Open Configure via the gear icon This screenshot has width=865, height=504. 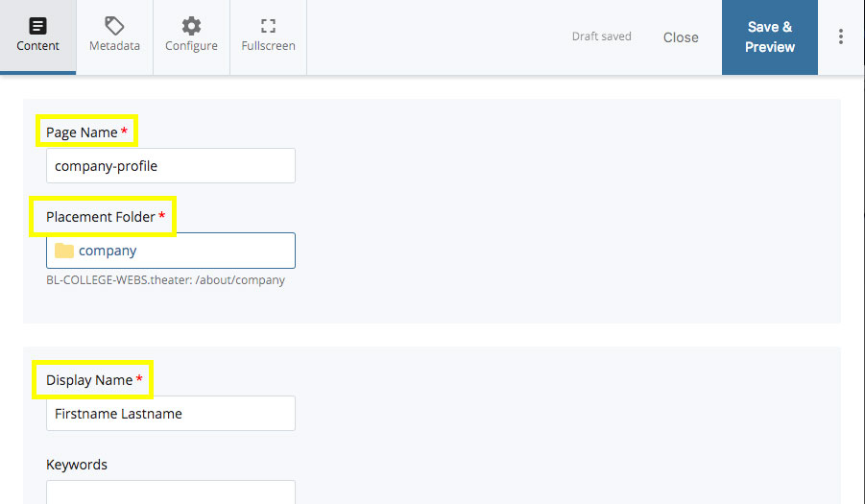[x=191, y=25]
